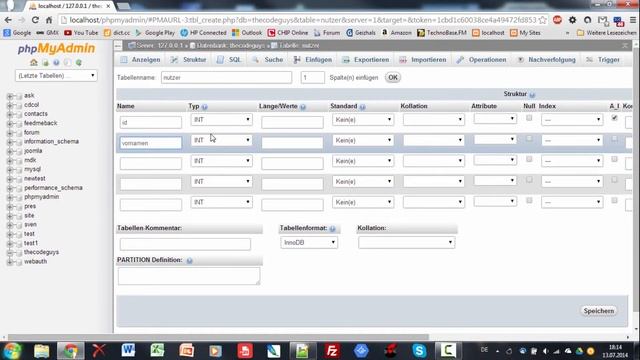Viewport: 640px width, 360px height.
Task: Open the Chrome menu icon
Action: coord(633,20)
